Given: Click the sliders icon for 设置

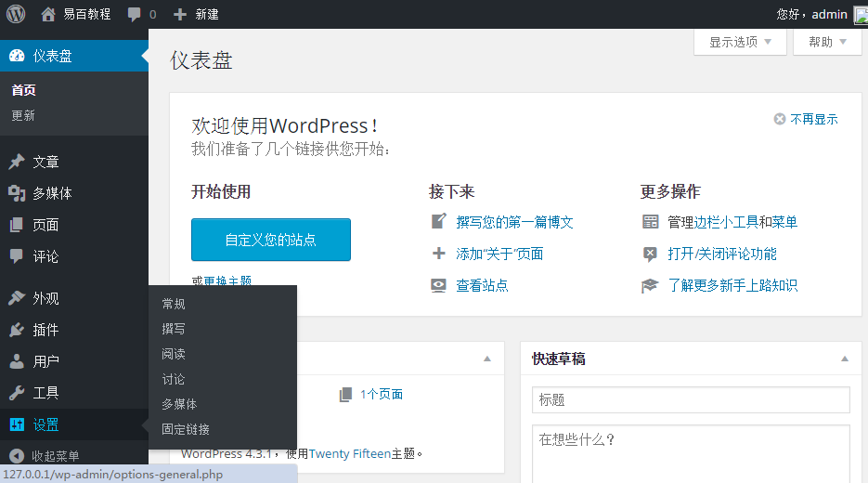Looking at the screenshot, I should [17, 424].
